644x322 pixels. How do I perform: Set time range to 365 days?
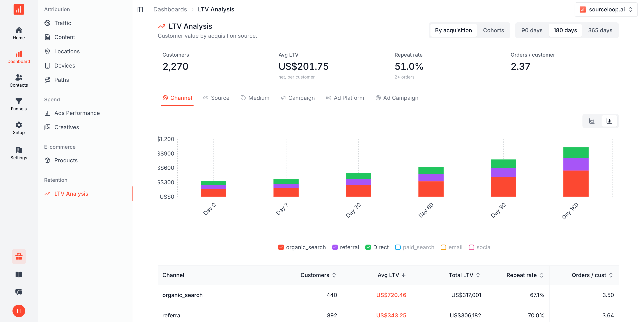[x=600, y=30]
